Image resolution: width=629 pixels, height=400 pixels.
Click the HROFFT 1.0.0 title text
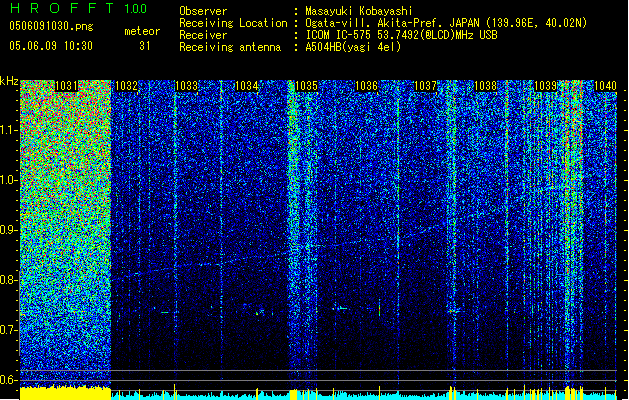(x=78, y=8)
